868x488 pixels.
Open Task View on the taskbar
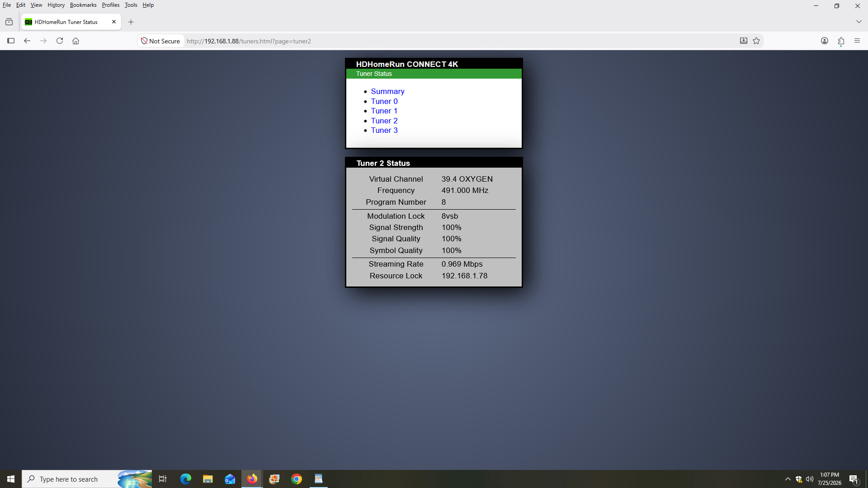(x=163, y=479)
